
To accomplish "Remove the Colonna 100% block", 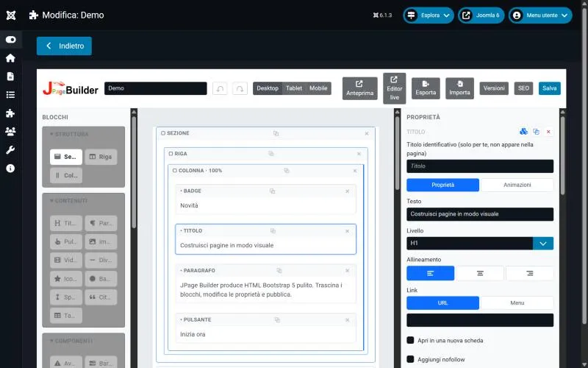I will (x=355, y=171).
